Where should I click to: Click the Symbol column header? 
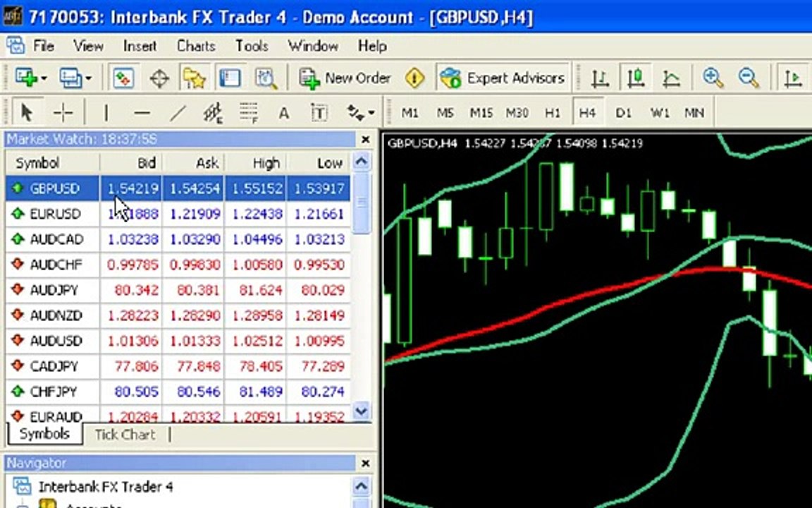(x=52, y=163)
